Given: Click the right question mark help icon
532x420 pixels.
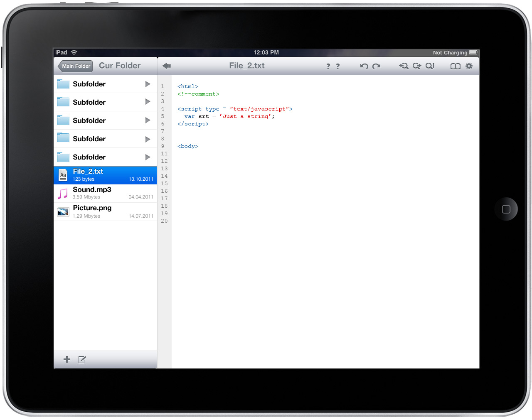Looking at the screenshot, I should click(x=337, y=66).
